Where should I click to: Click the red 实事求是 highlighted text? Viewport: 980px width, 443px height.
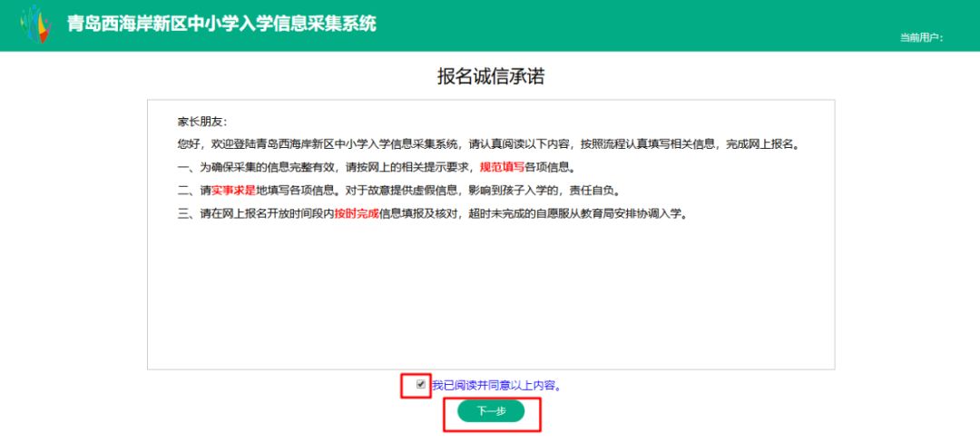point(234,190)
